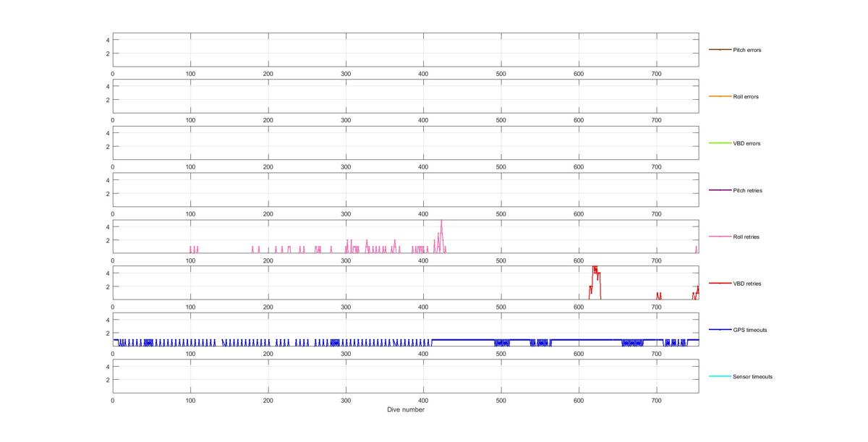Click the pink Roll retries spike at the far right edge

tap(697, 249)
